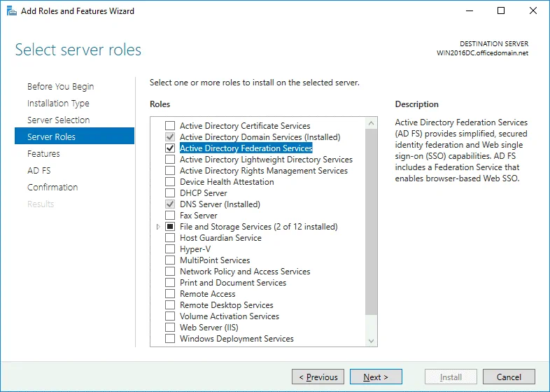
Task: Click the Next button
Action: click(376, 377)
